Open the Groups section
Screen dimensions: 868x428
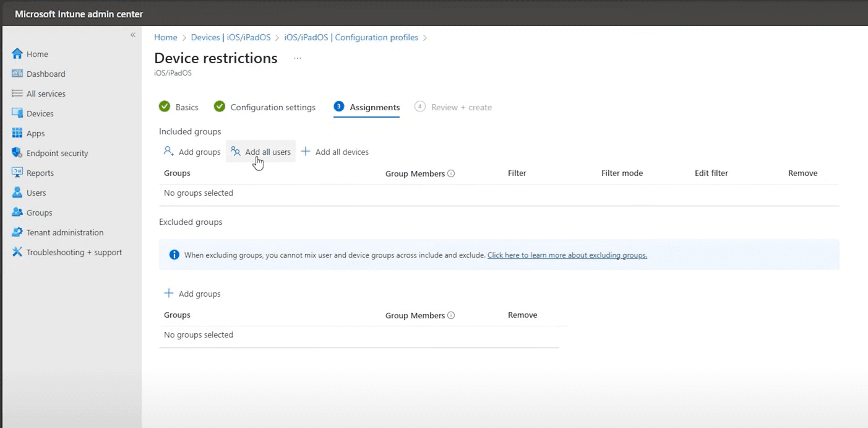[38, 212]
